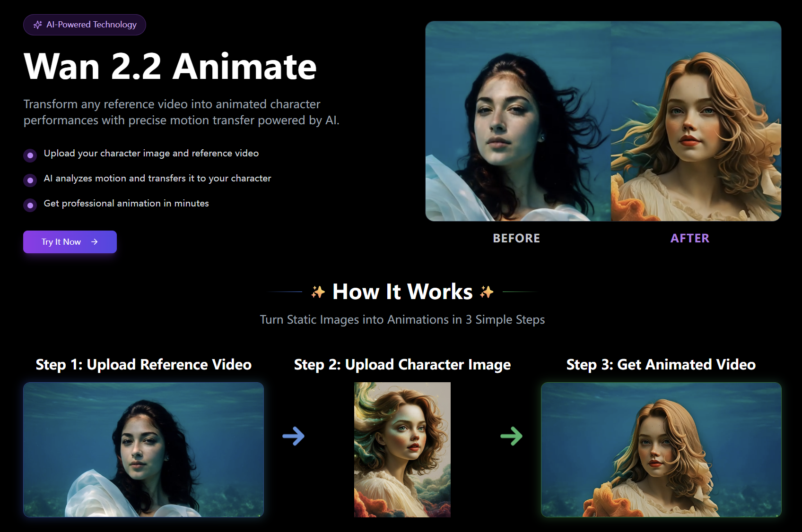Click the arrow icon inside Try It Now
This screenshot has width=802, height=532.
click(x=95, y=241)
